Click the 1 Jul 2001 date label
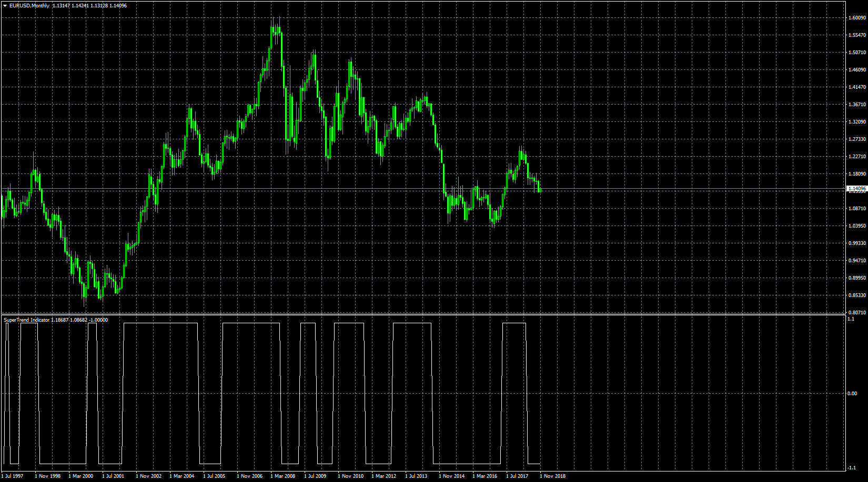 pyautogui.click(x=114, y=476)
